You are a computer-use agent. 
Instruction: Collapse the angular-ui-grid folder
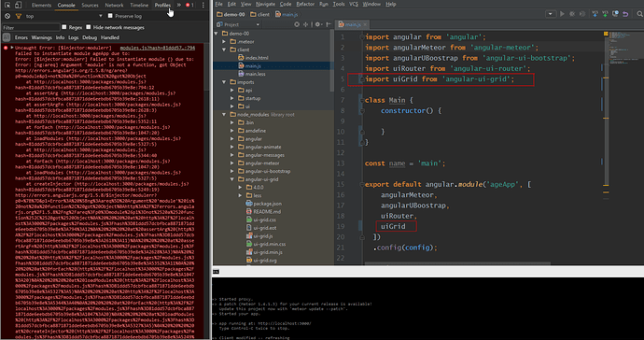(232, 179)
